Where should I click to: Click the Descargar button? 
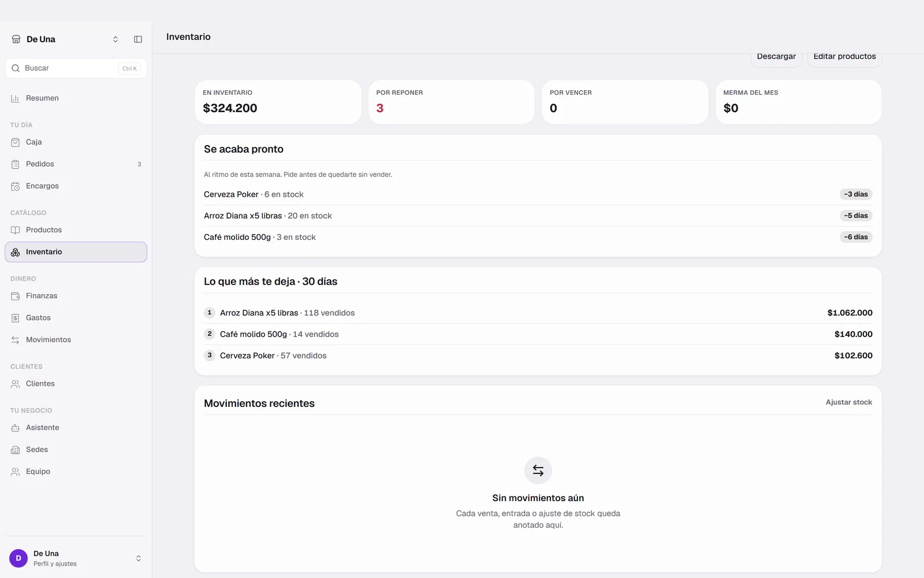tap(776, 57)
